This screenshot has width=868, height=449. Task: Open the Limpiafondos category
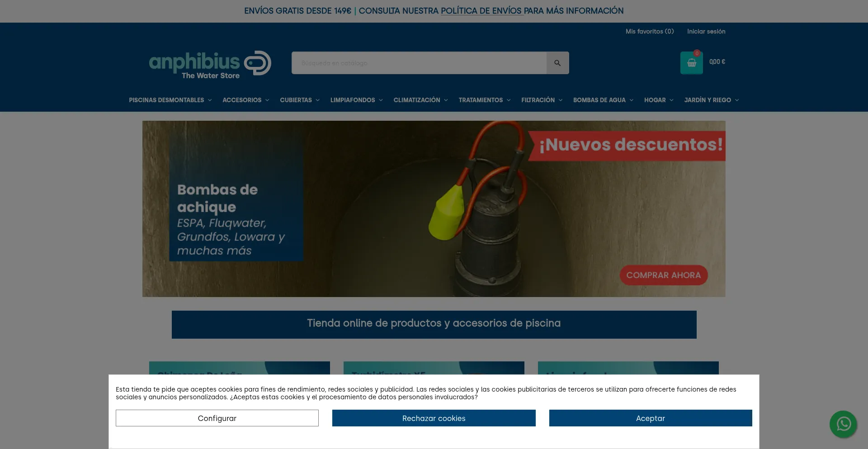coord(353,100)
